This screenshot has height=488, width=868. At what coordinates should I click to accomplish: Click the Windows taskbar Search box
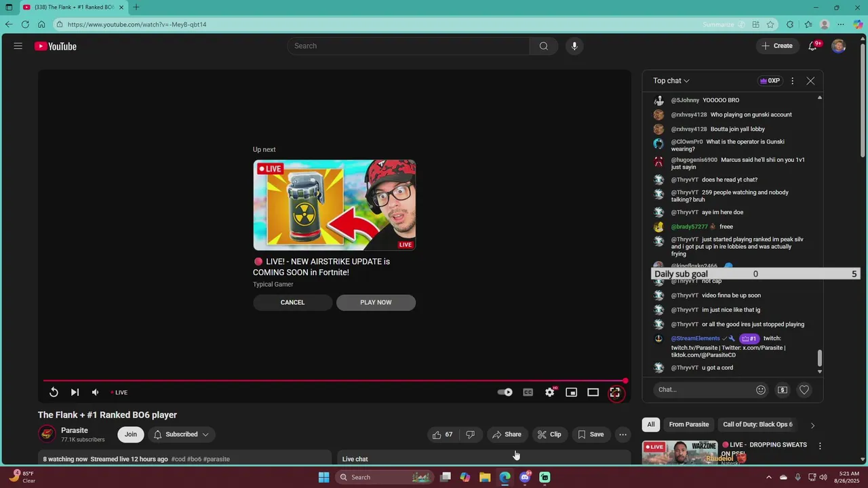coord(384,477)
